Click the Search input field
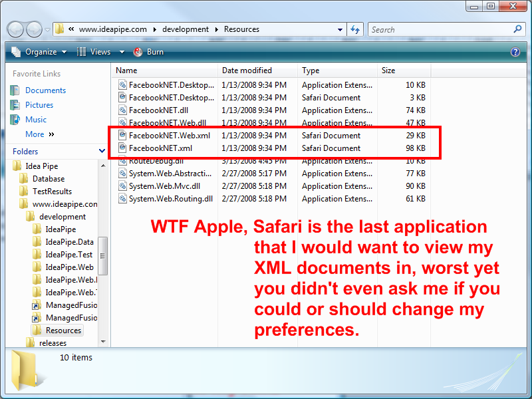 pyautogui.click(x=439, y=29)
